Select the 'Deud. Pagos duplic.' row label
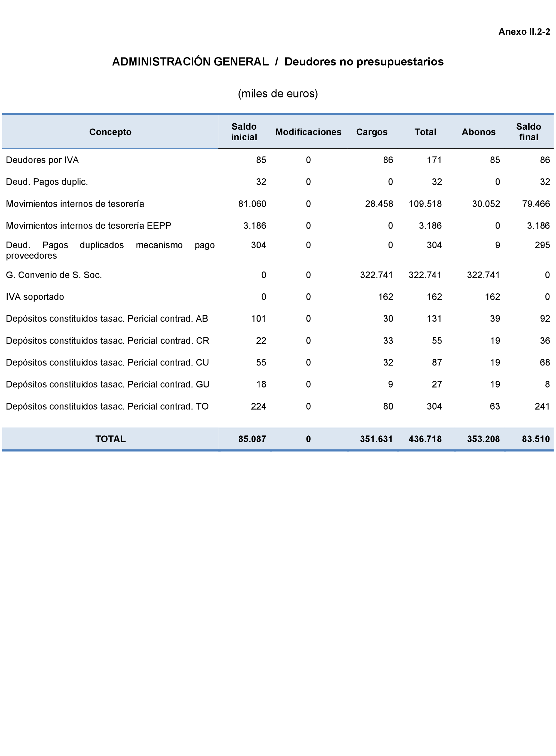556x756 pixels. (47, 182)
